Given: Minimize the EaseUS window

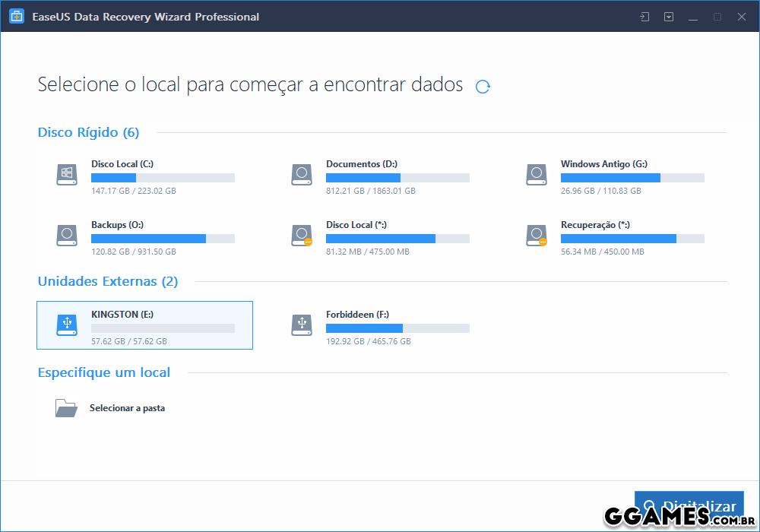Looking at the screenshot, I should tap(693, 17).
